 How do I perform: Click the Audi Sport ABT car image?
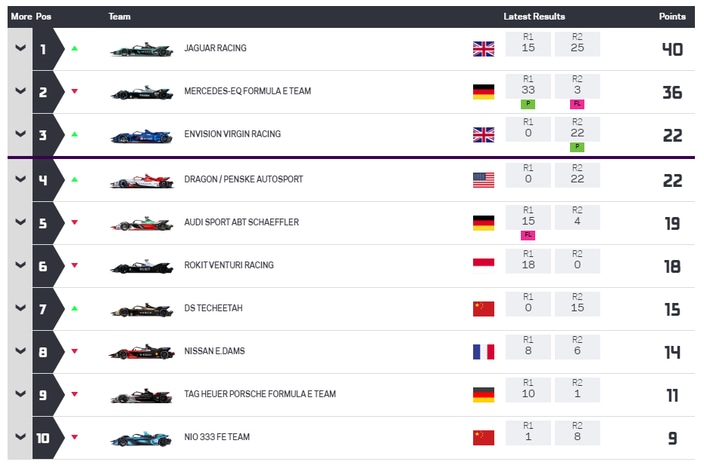click(141, 224)
